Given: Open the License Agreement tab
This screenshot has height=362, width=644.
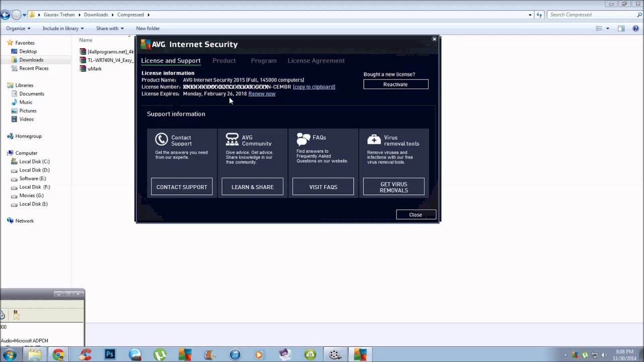Looking at the screenshot, I should tap(316, 61).
